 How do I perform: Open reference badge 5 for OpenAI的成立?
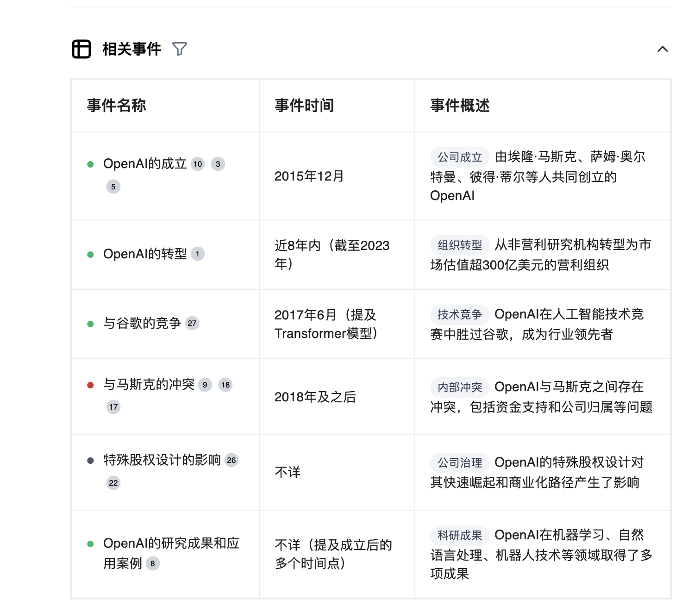(113, 187)
